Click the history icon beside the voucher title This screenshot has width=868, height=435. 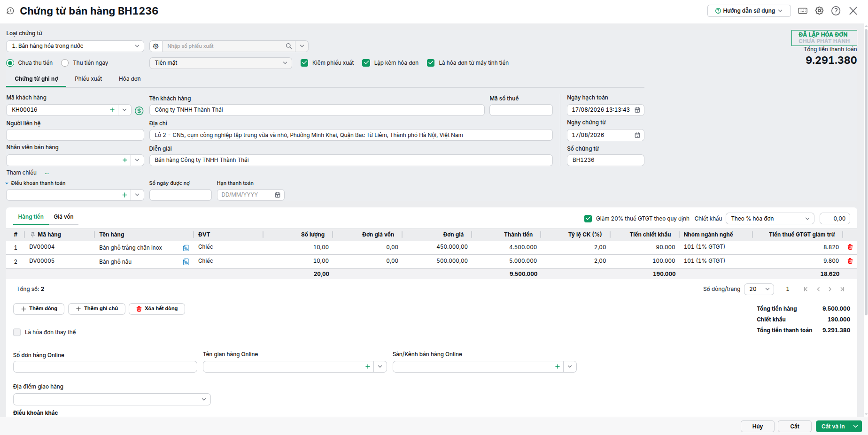click(x=10, y=11)
